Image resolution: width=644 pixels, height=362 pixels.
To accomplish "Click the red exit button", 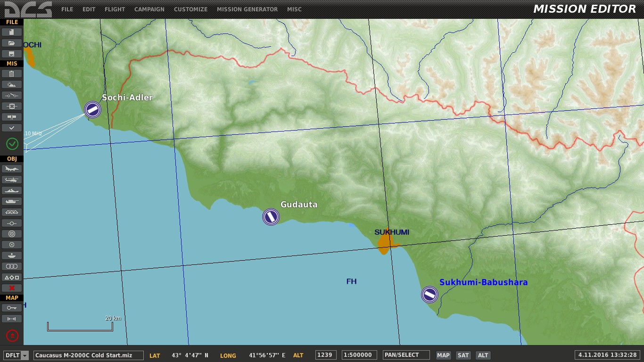I will pyautogui.click(x=12, y=336).
